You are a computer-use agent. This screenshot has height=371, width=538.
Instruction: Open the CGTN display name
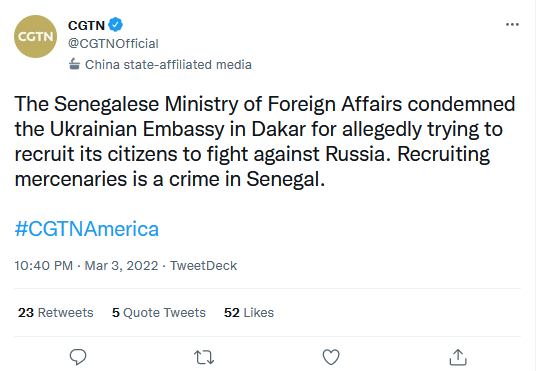coord(86,25)
